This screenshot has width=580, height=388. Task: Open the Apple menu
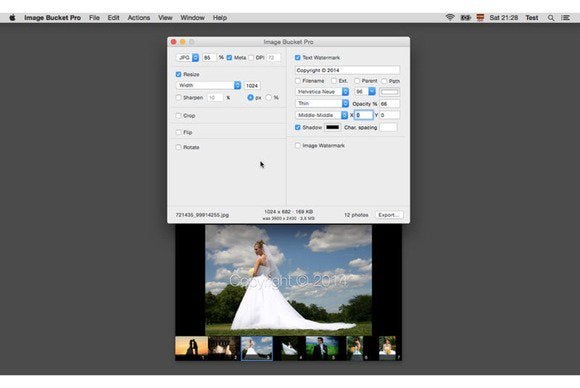[x=12, y=18]
